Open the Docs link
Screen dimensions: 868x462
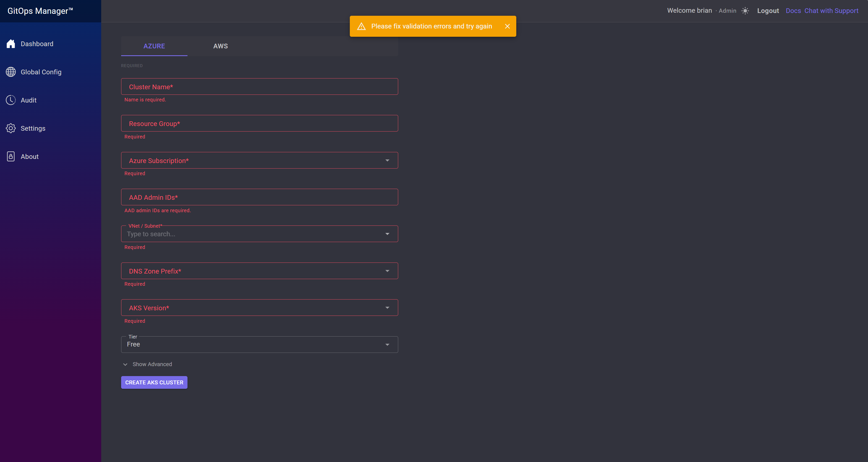tap(793, 11)
